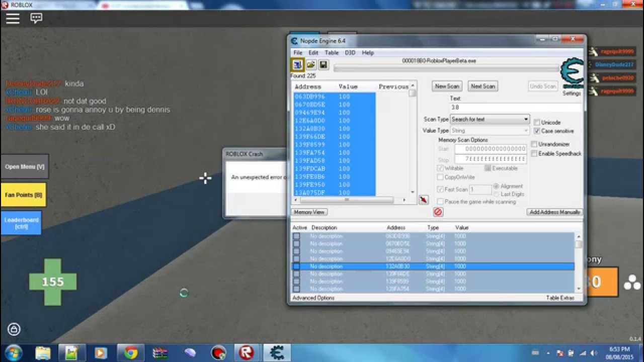Open Memory View

click(x=309, y=212)
